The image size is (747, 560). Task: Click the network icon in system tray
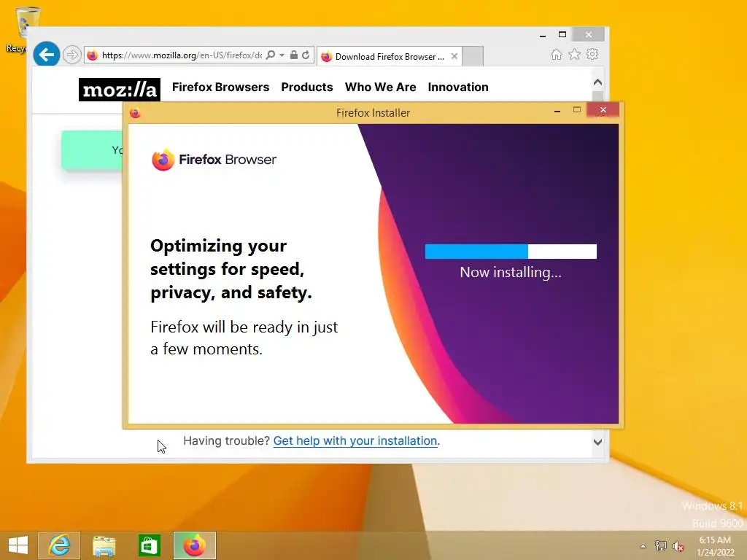[x=660, y=546]
